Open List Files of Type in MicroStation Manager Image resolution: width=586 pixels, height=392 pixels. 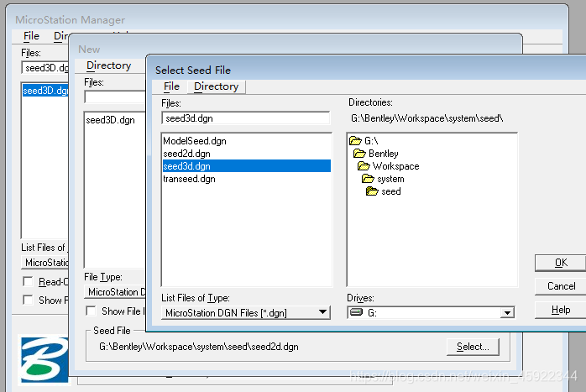(45, 263)
